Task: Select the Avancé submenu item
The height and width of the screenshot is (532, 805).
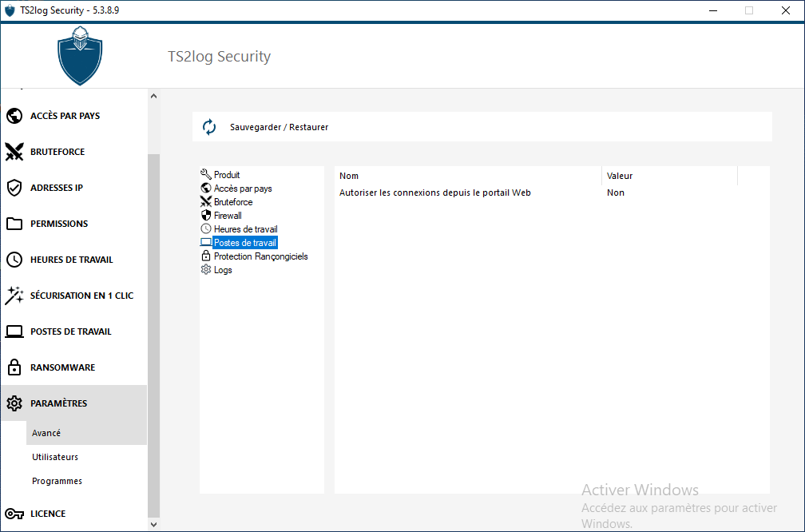Action: 86,433
